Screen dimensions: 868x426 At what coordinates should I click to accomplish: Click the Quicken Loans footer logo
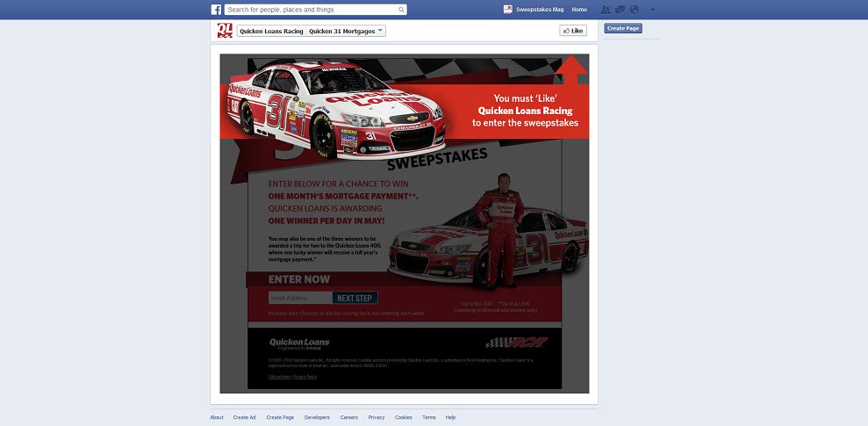coord(299,343)
